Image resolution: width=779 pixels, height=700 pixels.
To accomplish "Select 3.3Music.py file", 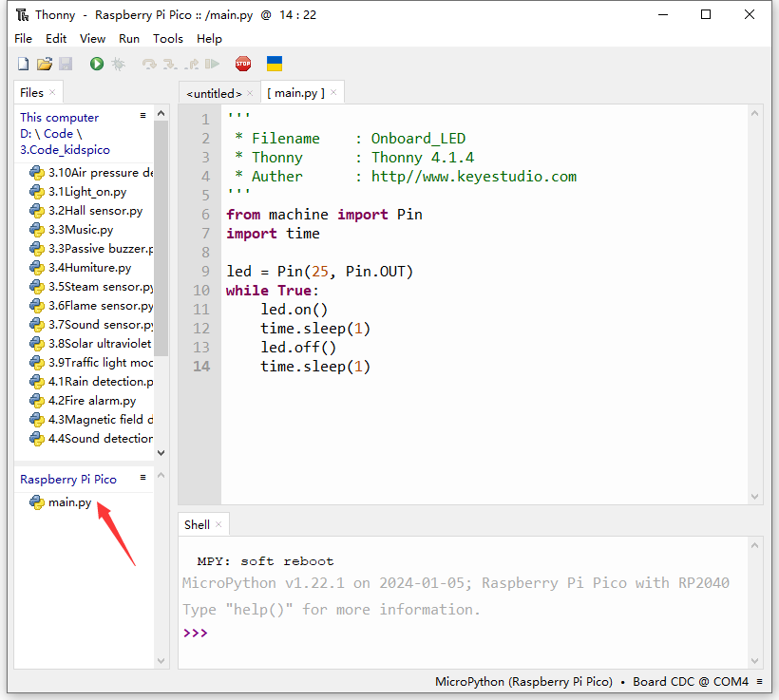I will point(71,230).
